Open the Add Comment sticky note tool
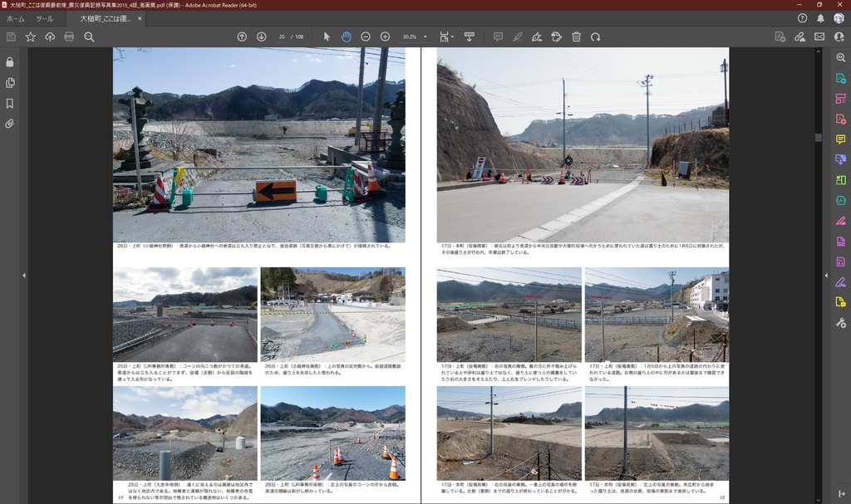The height and width of the screenshot is (504, 851). coord(498,37)
